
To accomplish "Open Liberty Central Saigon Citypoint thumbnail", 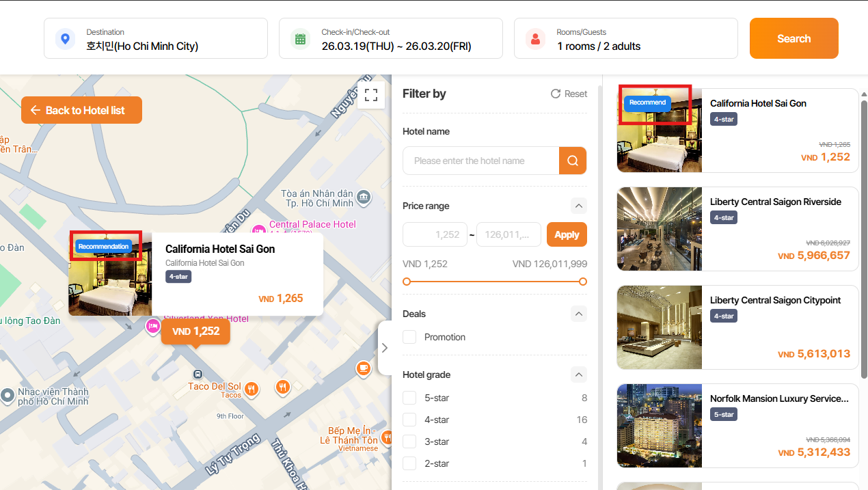I will coord(660,327).
